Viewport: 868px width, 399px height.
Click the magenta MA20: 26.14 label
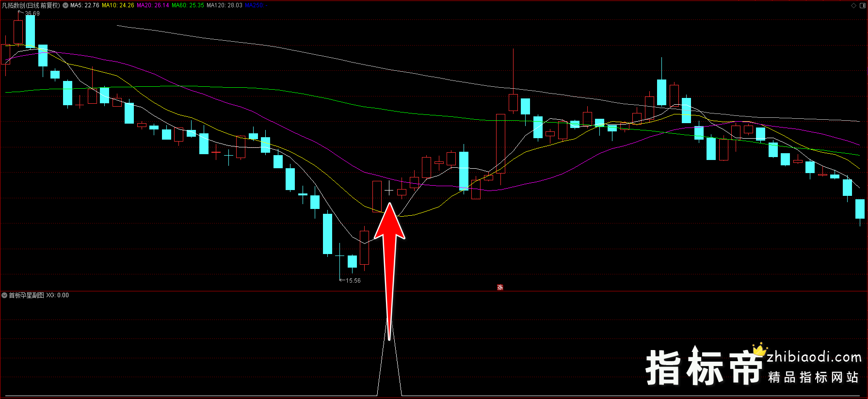click(153, 5)
